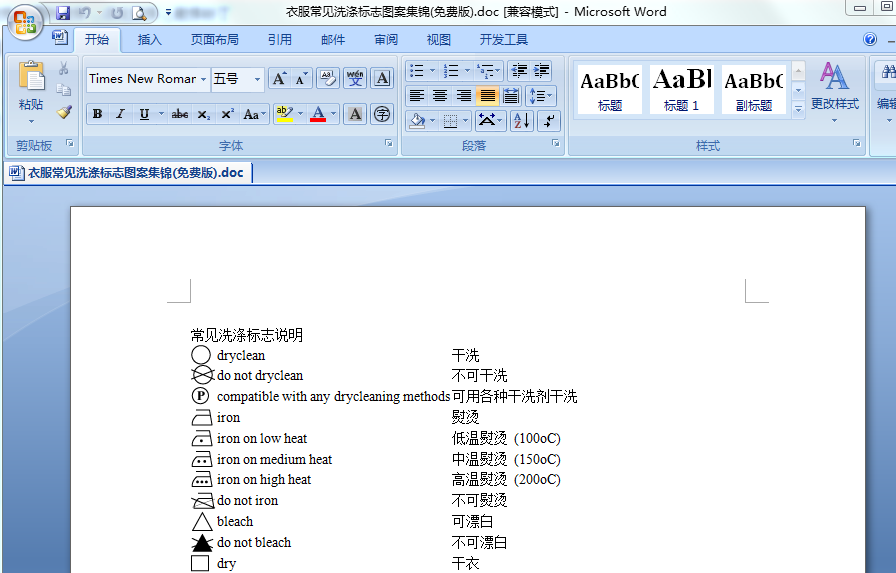This screenshot has width=896, height=573.
Task: Show or hide paragraph marks
Action: click(x=549, y=121)
